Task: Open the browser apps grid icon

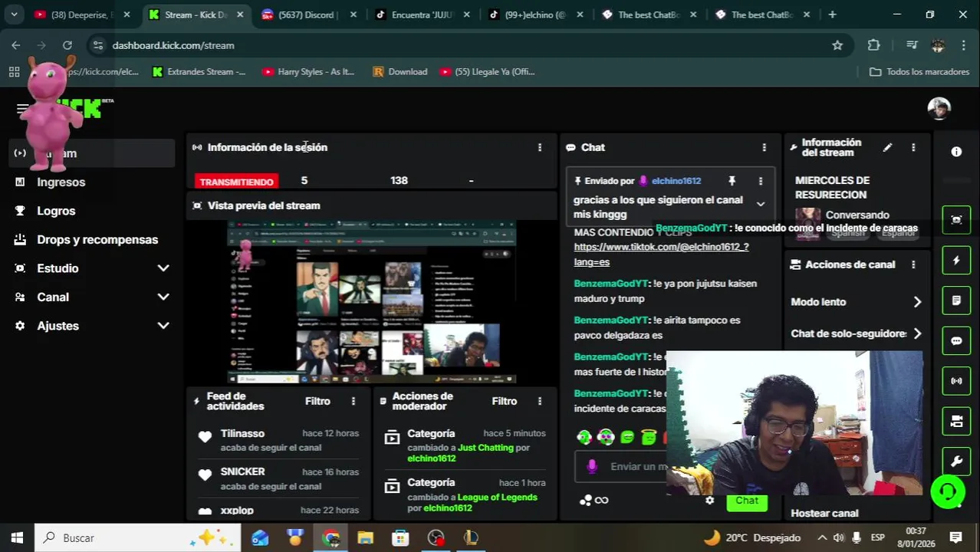Action: pyautogui.click(x=14, y=71)
